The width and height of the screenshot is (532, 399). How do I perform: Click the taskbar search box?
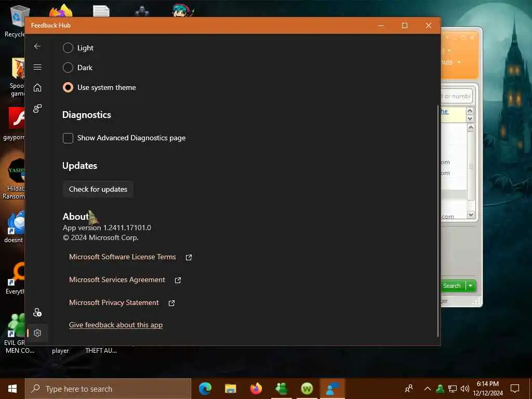click(108, 389)
